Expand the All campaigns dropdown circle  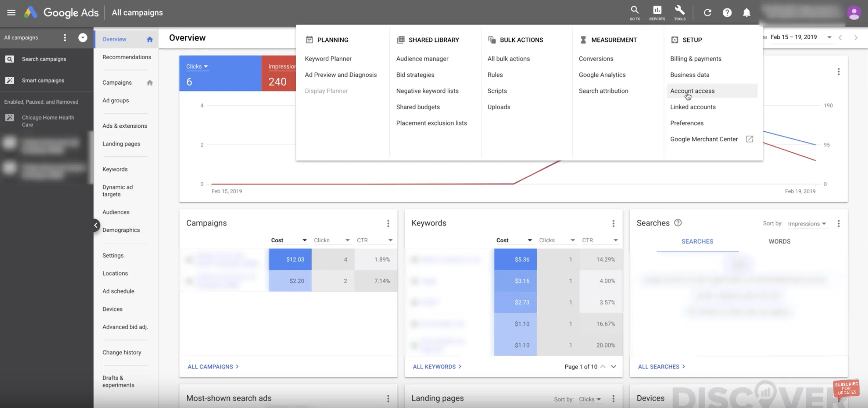[83, 38]
